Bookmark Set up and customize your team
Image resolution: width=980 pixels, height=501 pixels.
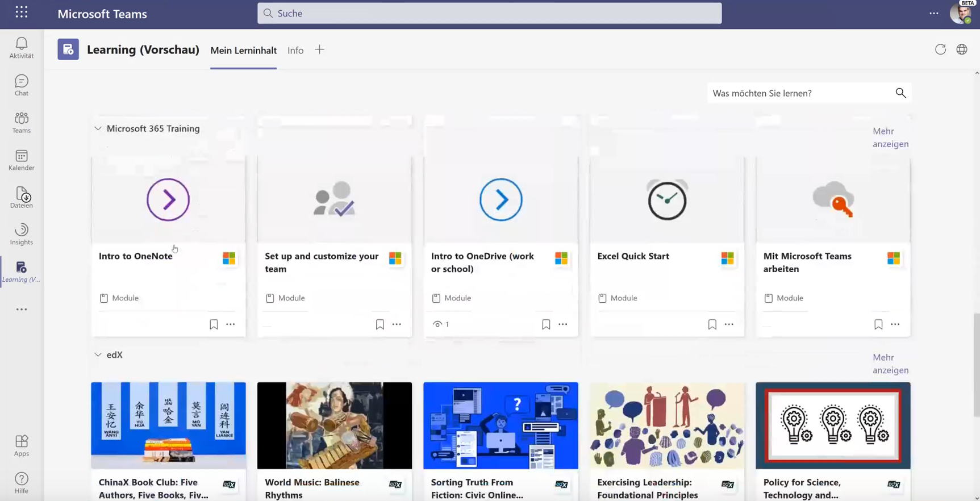[x=380, y=324]
